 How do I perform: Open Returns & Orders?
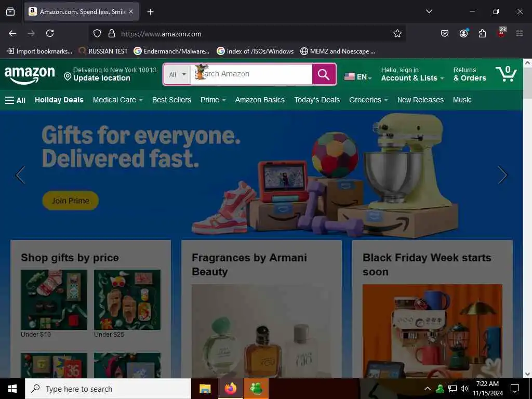470,74
